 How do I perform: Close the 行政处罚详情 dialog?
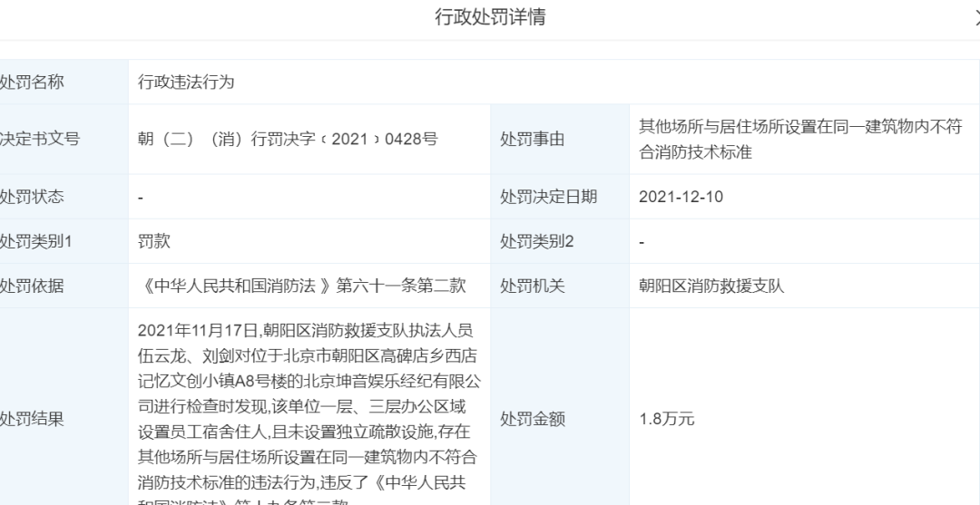977,19
